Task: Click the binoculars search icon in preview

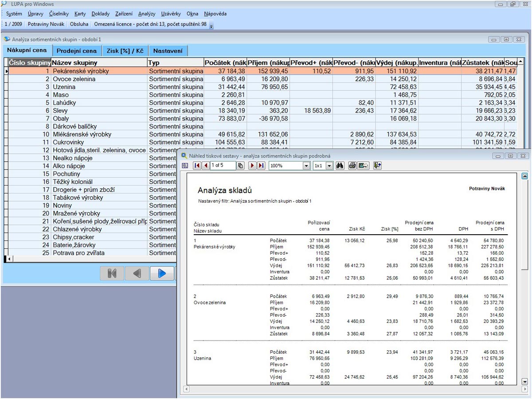Action: pos(340,165)
